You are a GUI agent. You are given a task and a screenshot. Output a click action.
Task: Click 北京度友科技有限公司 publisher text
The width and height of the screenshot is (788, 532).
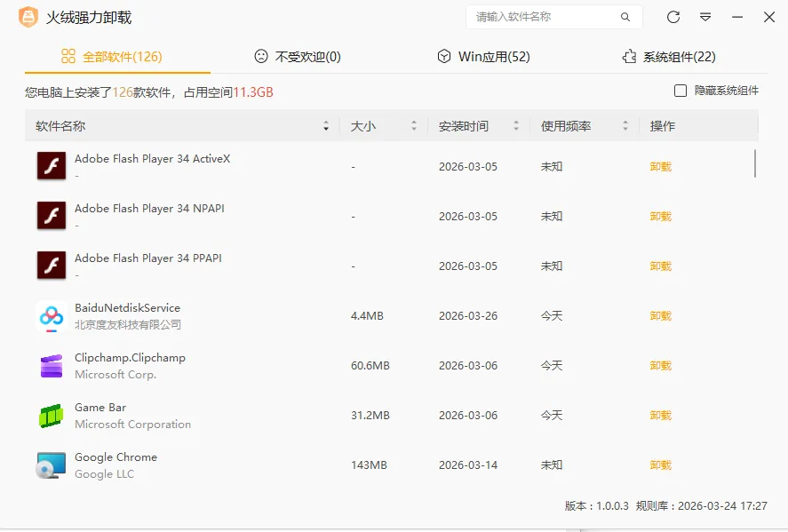coord(128,324)
